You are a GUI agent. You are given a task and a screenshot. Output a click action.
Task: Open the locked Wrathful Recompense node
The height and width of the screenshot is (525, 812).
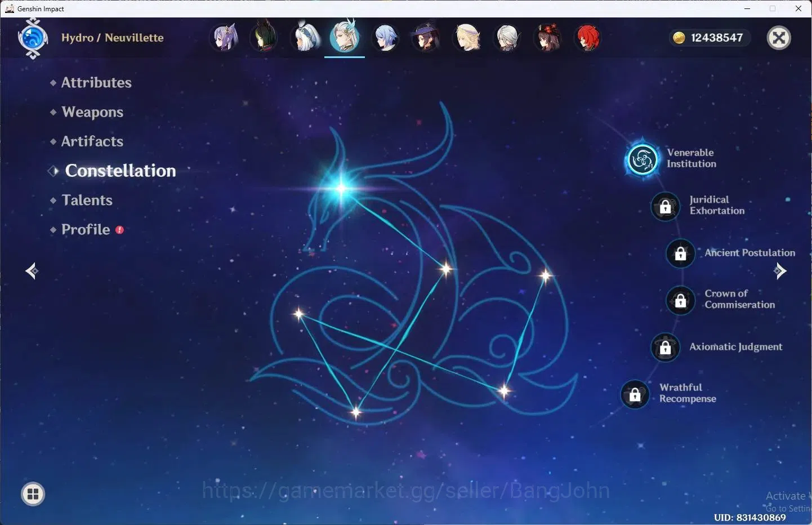coord(635,394)
